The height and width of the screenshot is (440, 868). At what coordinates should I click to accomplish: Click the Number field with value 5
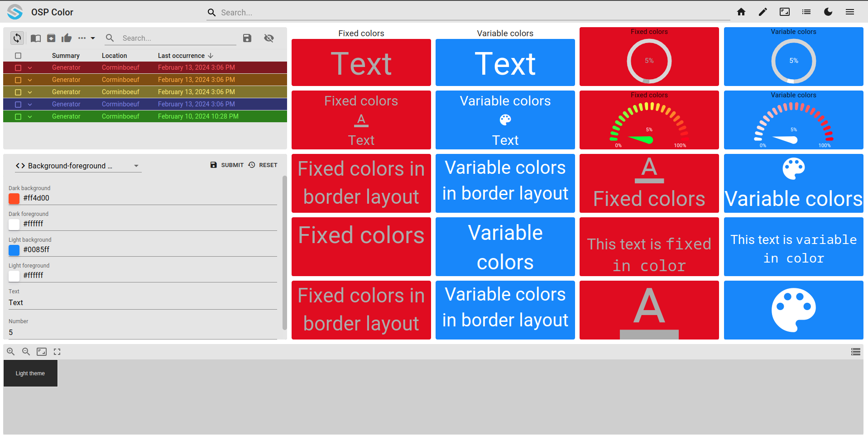tap(143, 332)
